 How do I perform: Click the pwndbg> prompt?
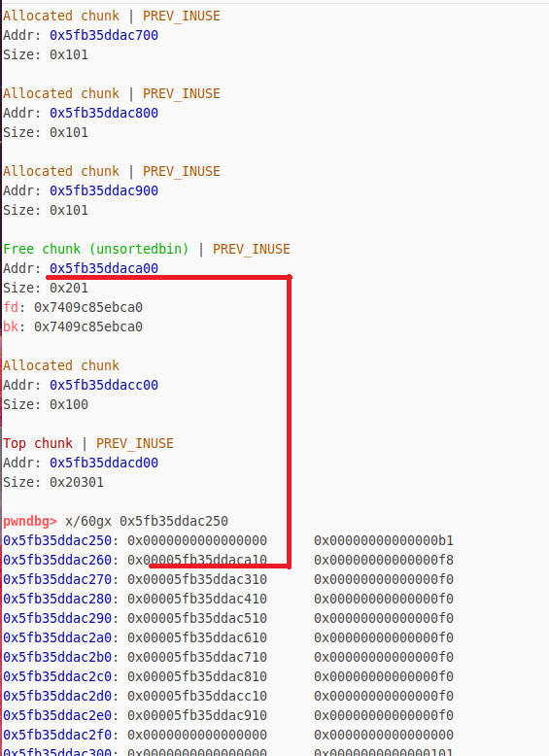[30, 521]
